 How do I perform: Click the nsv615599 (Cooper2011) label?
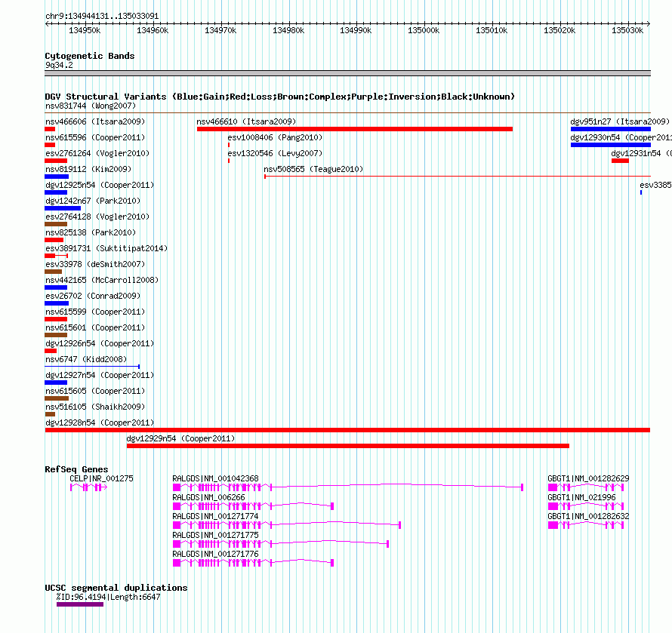point(95,312)
